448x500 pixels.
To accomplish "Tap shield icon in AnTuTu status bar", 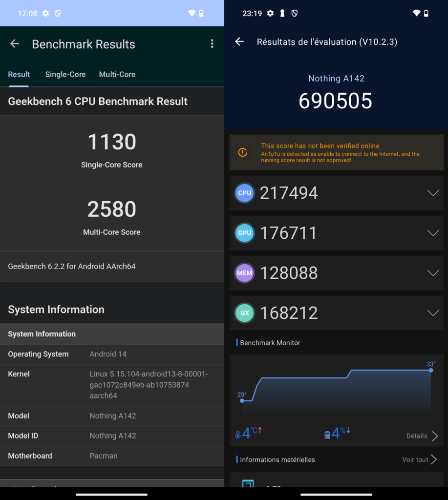I will (x=295, y=13).
